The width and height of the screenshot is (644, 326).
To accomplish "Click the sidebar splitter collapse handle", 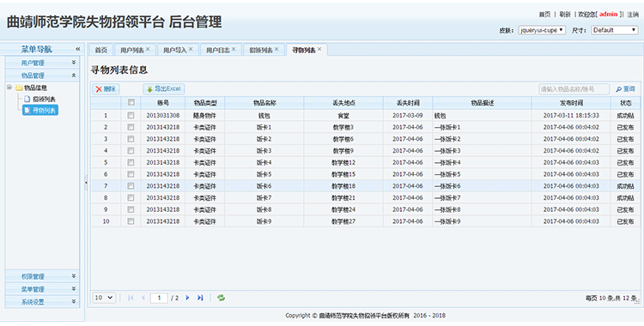I will 86,182.
